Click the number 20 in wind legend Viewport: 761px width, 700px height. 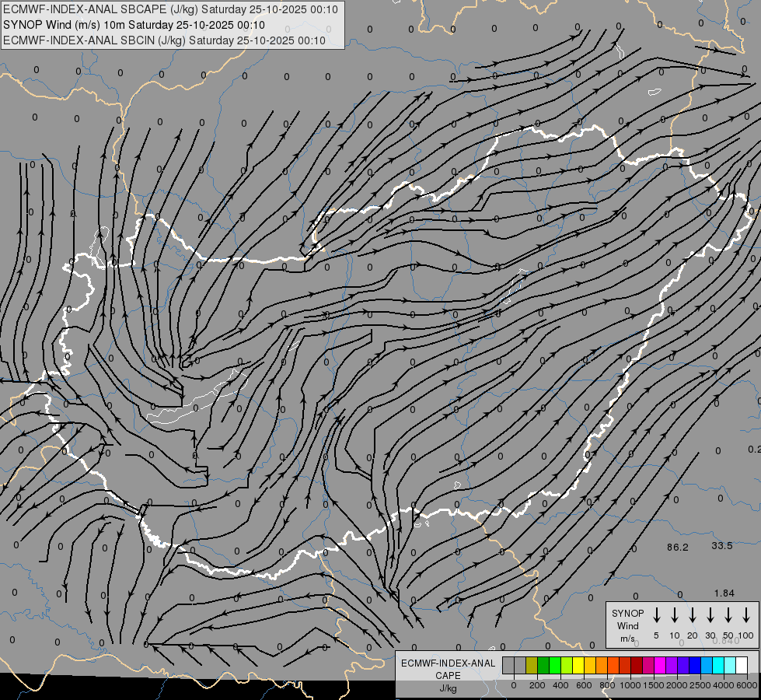(693, 635)
